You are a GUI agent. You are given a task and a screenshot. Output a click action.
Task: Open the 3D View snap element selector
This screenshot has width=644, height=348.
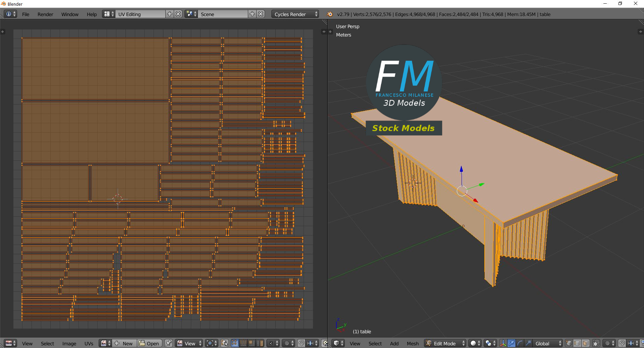click(633, 343)
